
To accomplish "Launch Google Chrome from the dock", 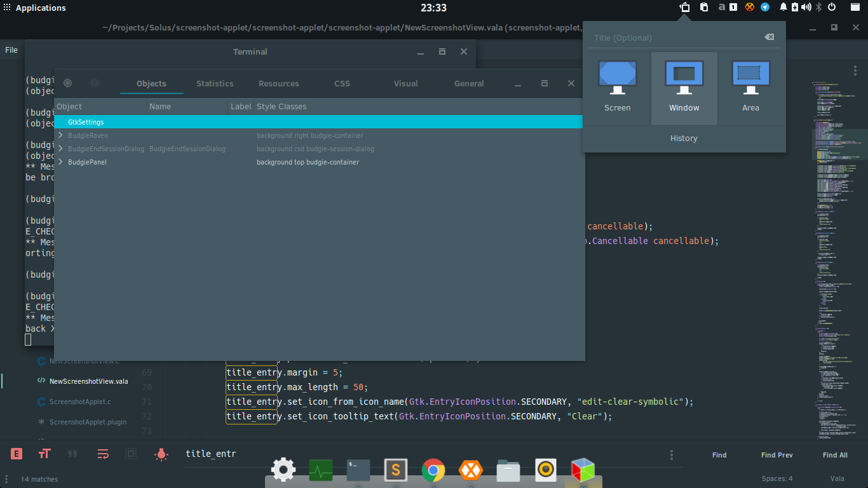I will point(433,471).
